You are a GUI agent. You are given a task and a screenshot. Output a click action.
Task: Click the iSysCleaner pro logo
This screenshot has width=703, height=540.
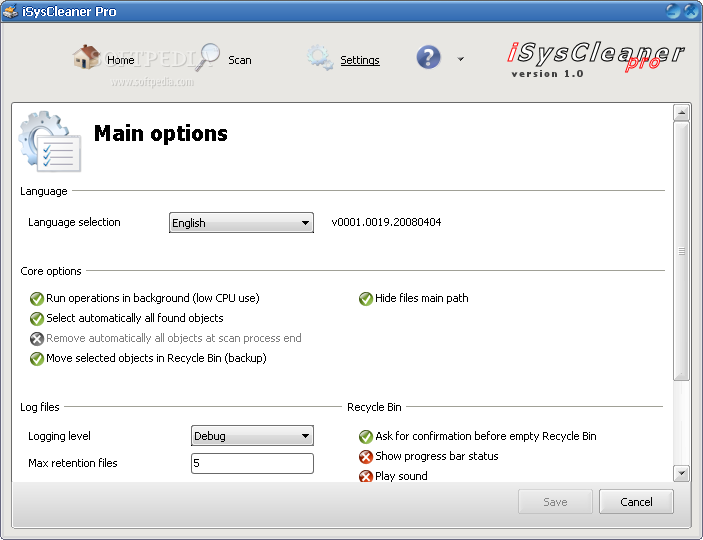(x=596, y=59)
